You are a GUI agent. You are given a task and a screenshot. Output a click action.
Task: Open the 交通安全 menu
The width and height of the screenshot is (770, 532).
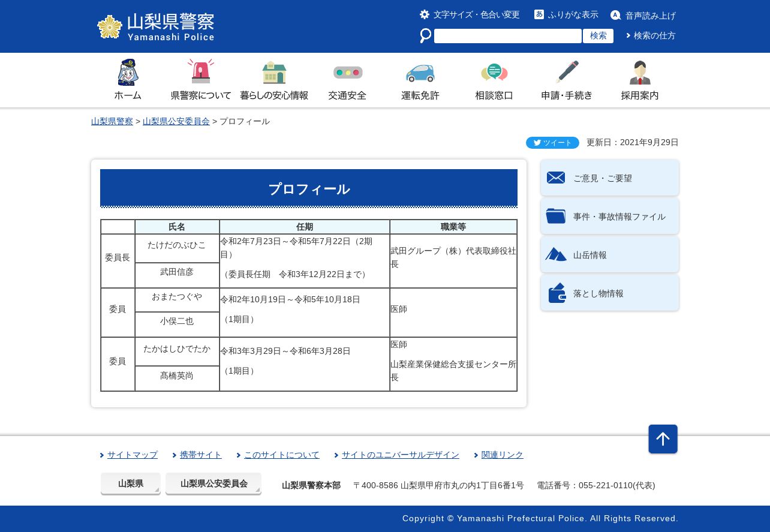[347, 95]
